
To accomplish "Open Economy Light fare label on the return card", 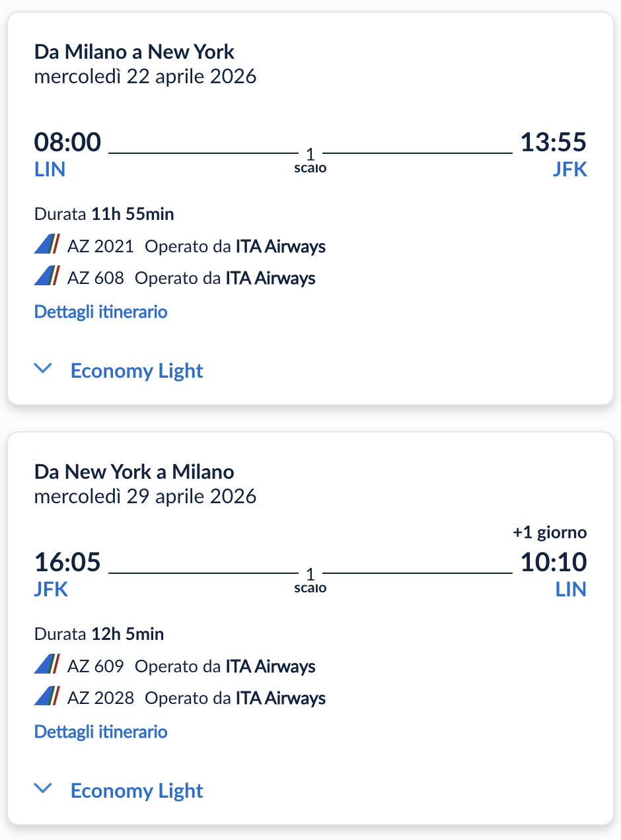I will coord(137,790).
